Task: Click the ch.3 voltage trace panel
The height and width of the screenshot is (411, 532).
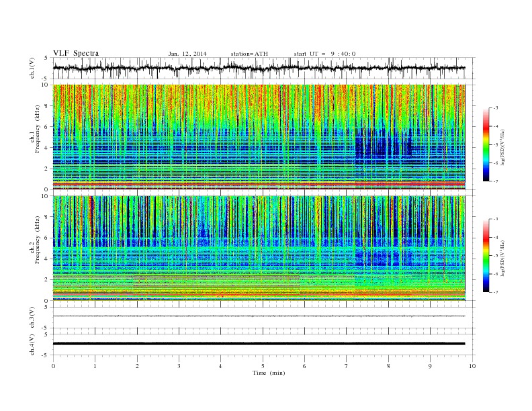Action: click(263, 318)
